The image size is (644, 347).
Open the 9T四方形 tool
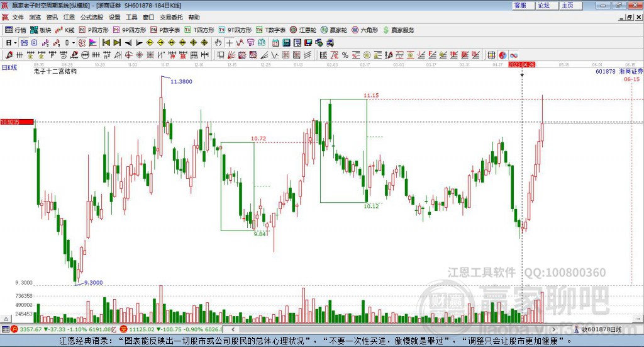[235, 30]
